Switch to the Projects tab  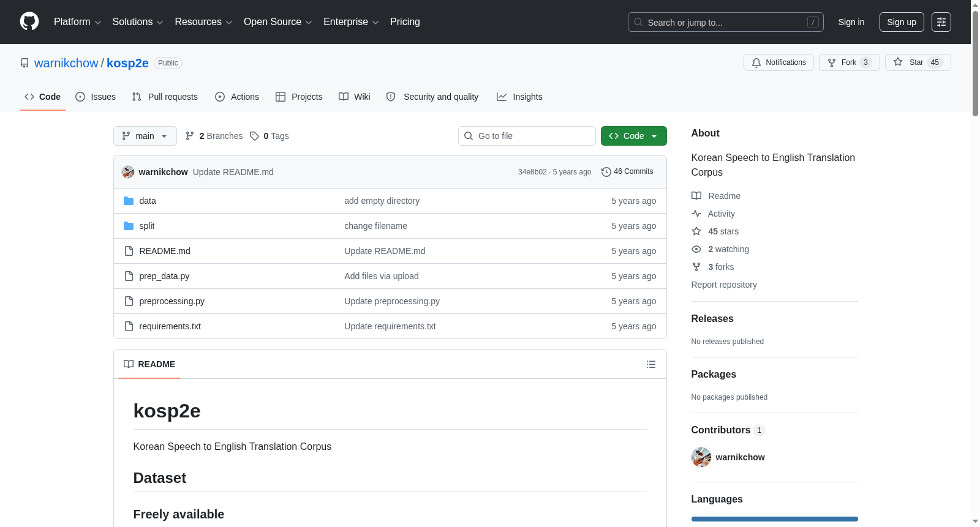coord(299,97)
